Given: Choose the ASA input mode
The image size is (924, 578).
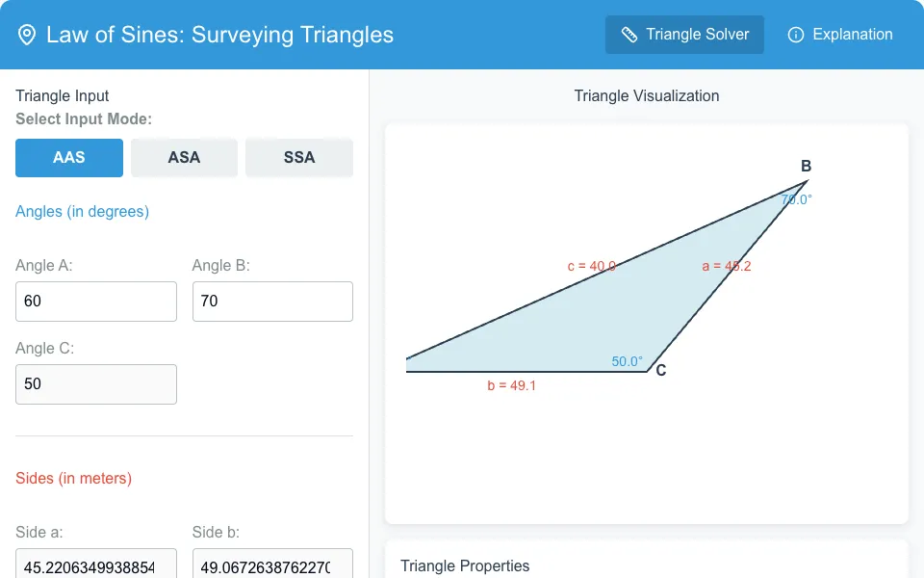Looking at the screenshot, I should click(184, 157).
